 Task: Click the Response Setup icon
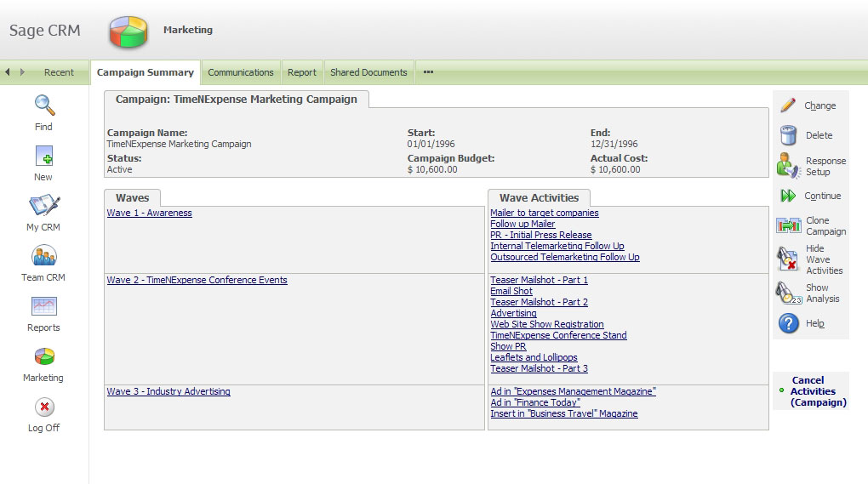788,165
